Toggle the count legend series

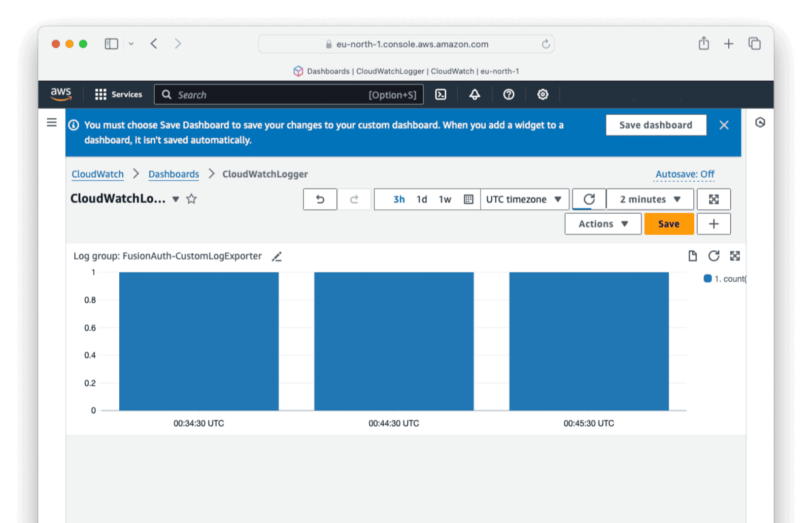click(x=725, y=279)
